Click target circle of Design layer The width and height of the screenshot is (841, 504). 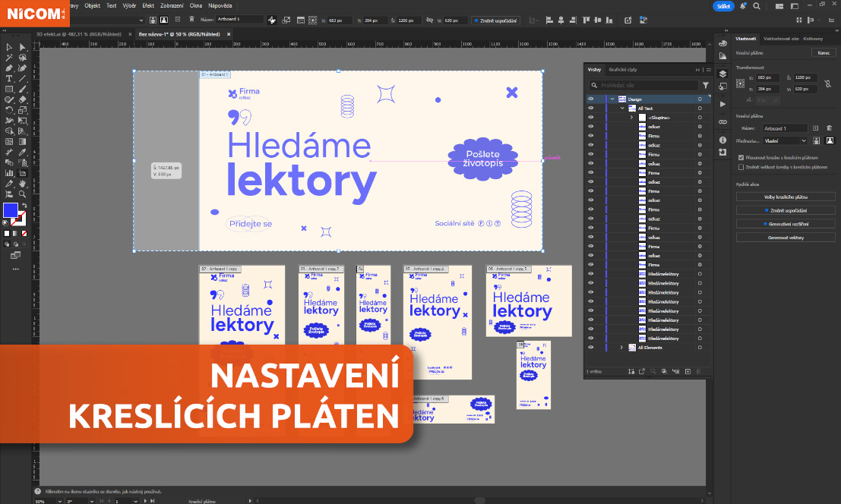tap(700, 99)
